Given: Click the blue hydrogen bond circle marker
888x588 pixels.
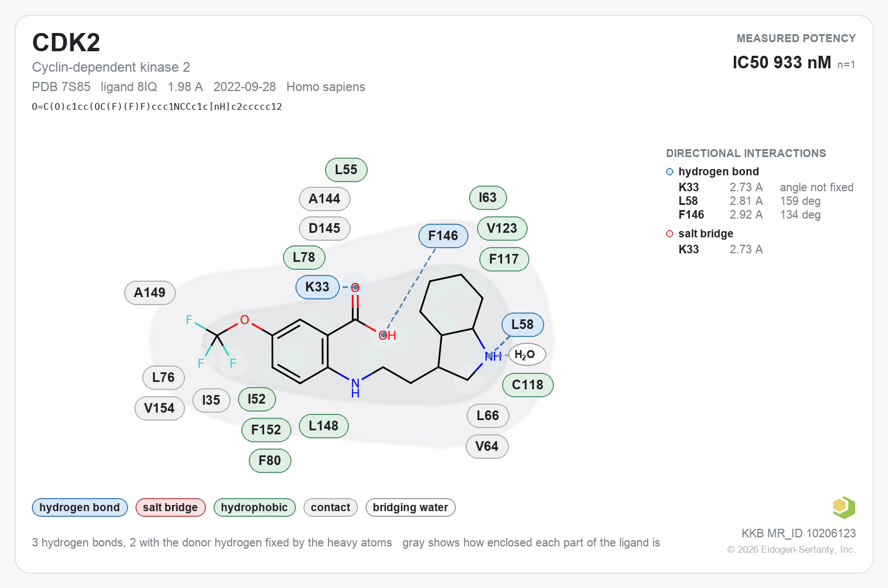Looking at the screenshot, I should click(670, 171).
